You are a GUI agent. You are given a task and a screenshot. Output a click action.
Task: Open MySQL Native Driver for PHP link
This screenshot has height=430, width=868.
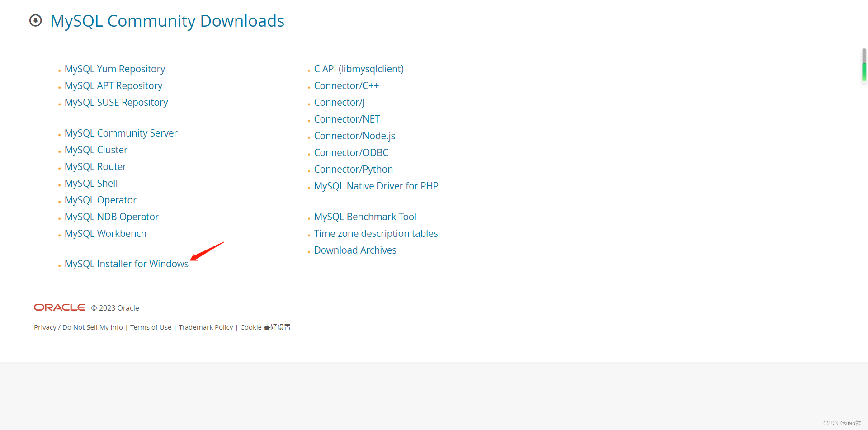(376, 186)
